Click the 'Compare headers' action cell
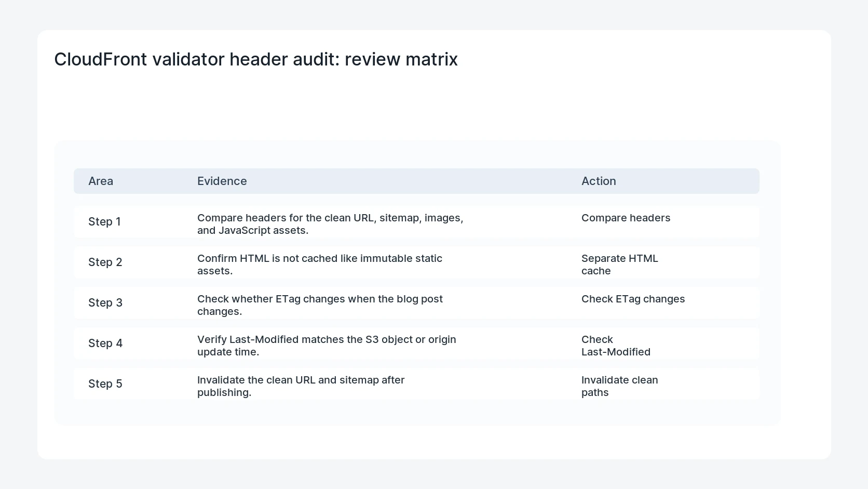The width and height of the screenshot is (868, 489). click(626, 218)
